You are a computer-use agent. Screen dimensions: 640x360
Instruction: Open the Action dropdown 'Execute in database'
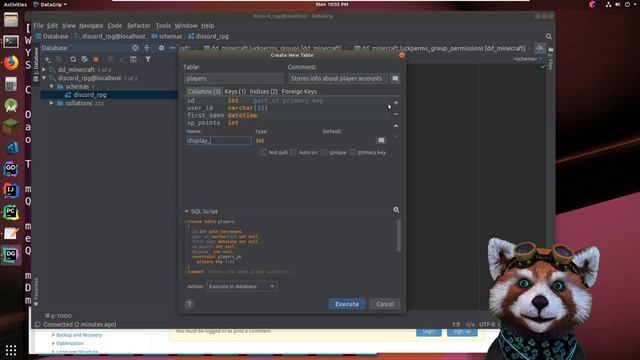(x=242, y=287)
